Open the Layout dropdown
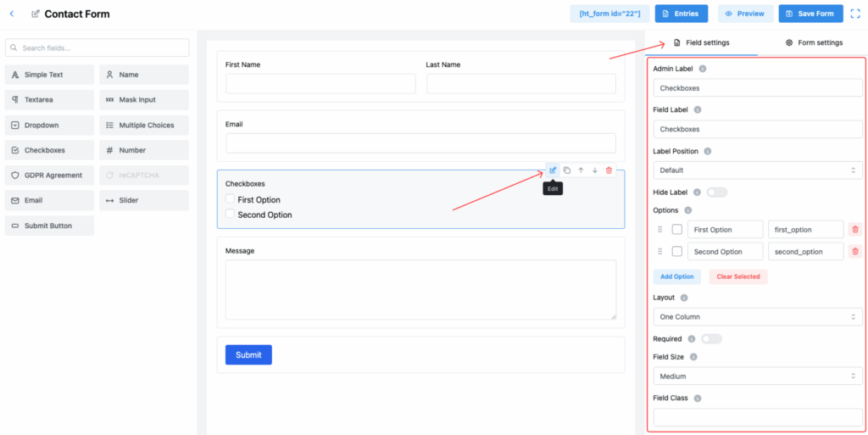Image resolution: width=868 pixels, height=435 pixels. click(x=758, y=317)
